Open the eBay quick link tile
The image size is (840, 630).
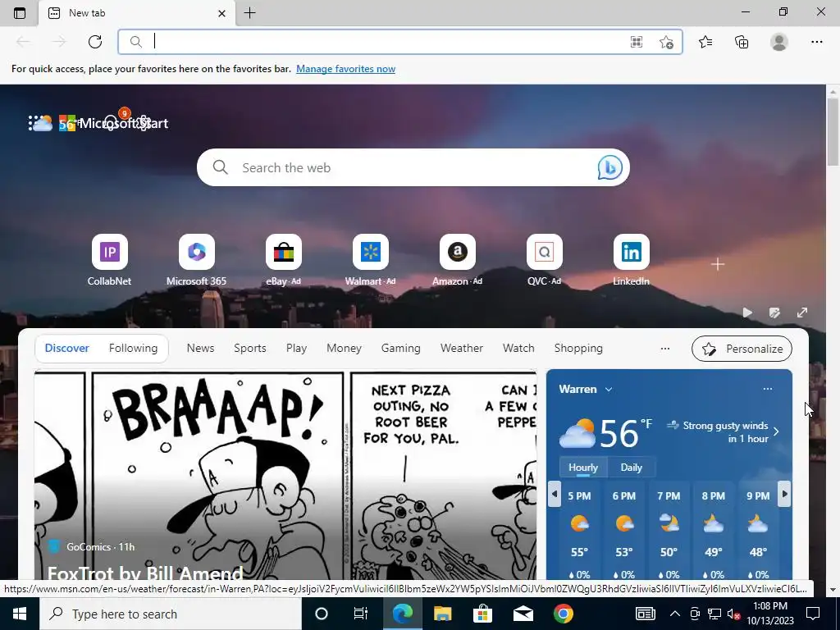click(283, 260)
